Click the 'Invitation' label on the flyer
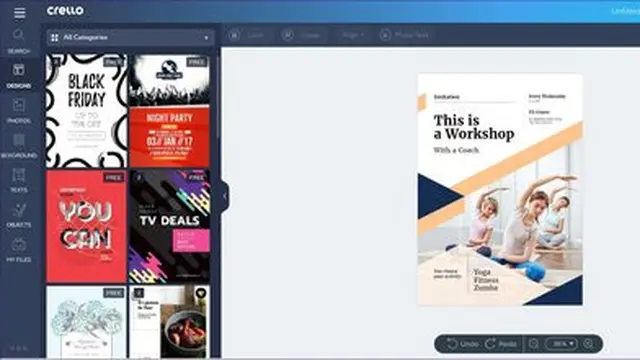Viewport: 640px width, 360px height. 447,97
